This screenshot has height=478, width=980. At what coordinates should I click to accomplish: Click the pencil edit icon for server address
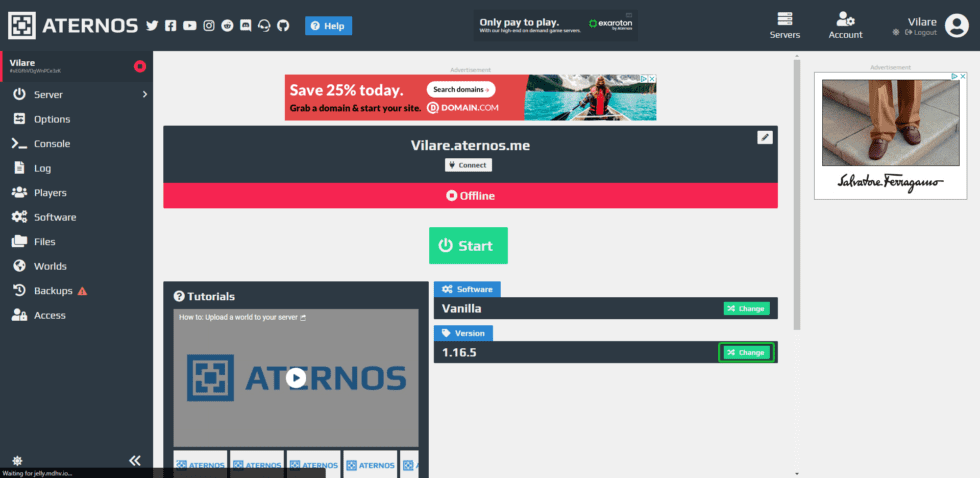[765, 137]
